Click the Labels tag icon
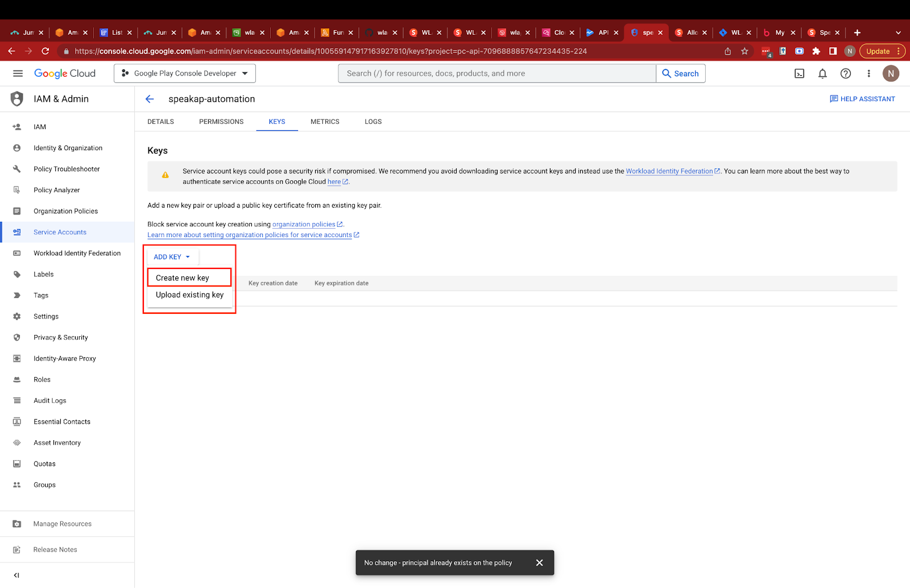This screenshot has height=588, width=910. click(17, 274)
